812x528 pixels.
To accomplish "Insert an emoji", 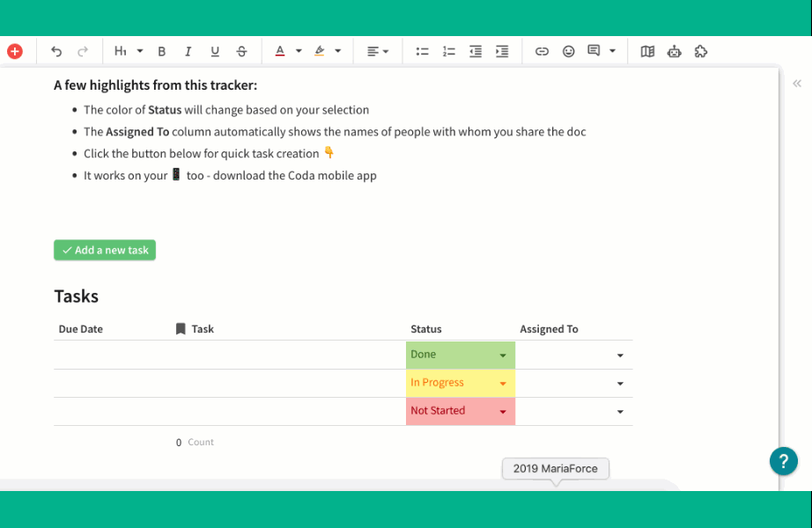I will click(x=568, y=51).
